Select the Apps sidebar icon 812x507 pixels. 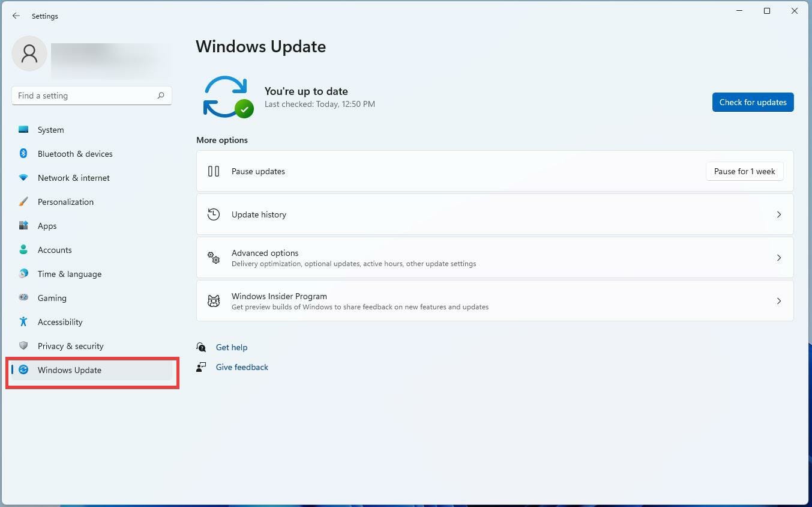tap(23, 226)
